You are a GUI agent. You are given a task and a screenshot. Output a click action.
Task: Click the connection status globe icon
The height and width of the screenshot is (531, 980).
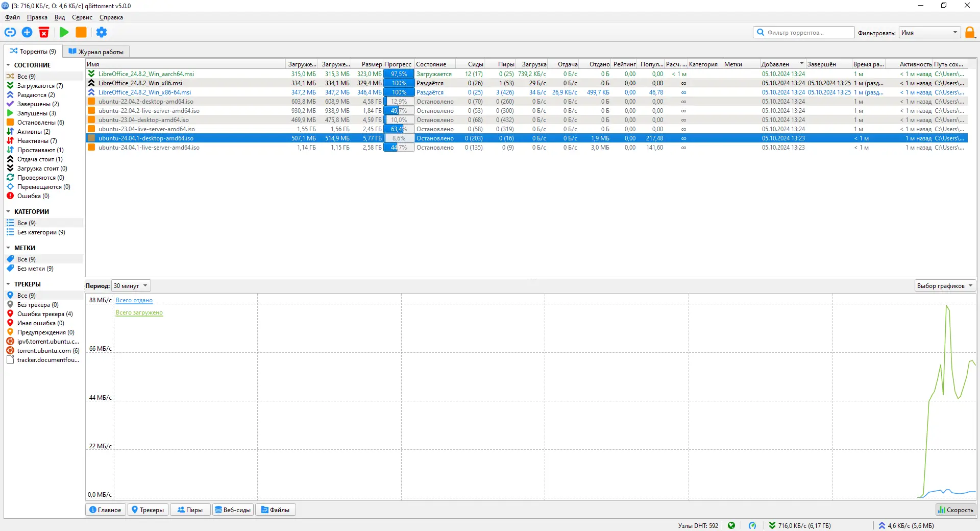pos(731,525)
